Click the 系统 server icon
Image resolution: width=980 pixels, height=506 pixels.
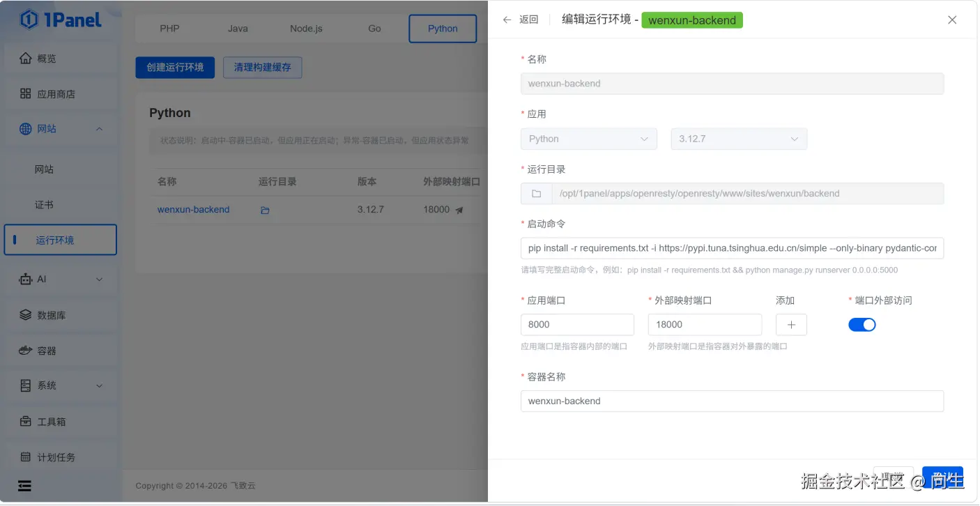[26, 385]
